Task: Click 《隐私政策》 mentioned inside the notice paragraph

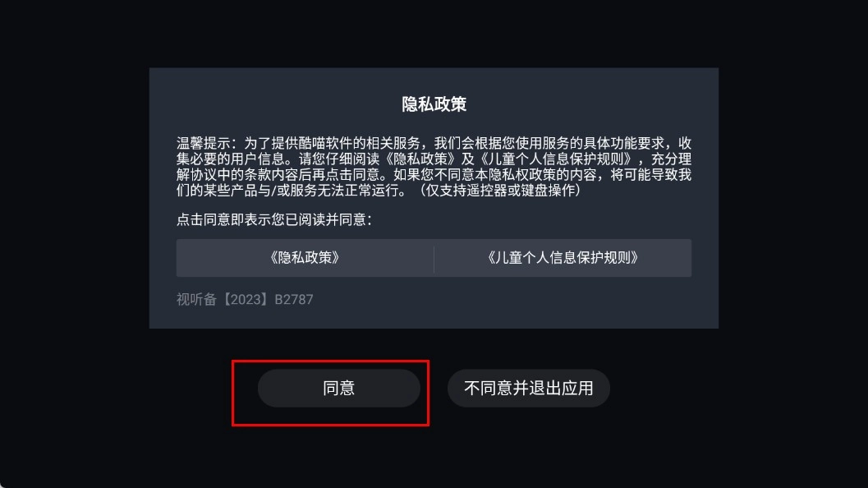Action: [x=420, y=159]
